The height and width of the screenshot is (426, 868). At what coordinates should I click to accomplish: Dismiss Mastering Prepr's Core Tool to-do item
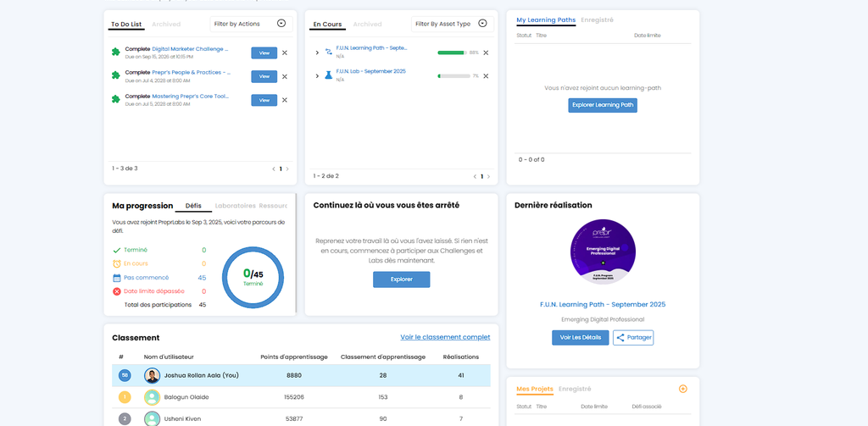(x=285, y=100)
